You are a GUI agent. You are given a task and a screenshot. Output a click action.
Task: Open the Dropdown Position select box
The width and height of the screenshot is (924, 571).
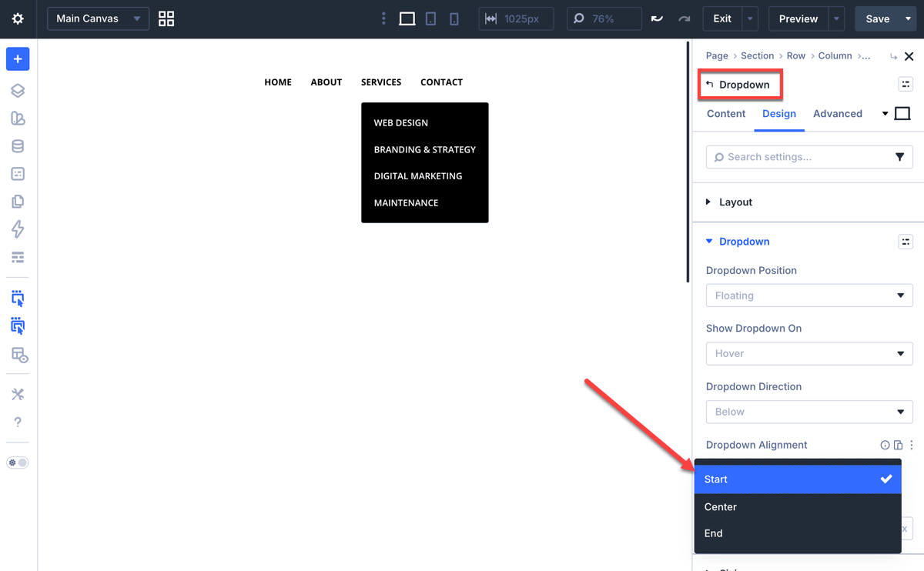pos(808,296)
